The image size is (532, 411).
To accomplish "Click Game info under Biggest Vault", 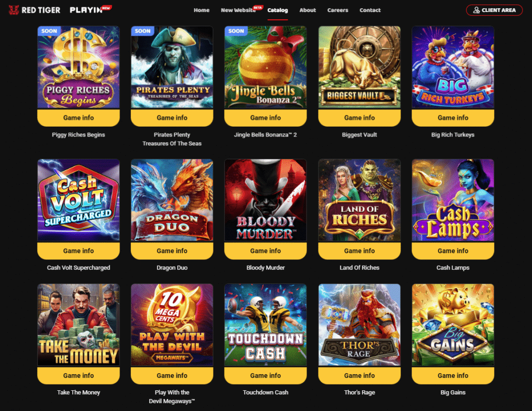I will 360,118.
